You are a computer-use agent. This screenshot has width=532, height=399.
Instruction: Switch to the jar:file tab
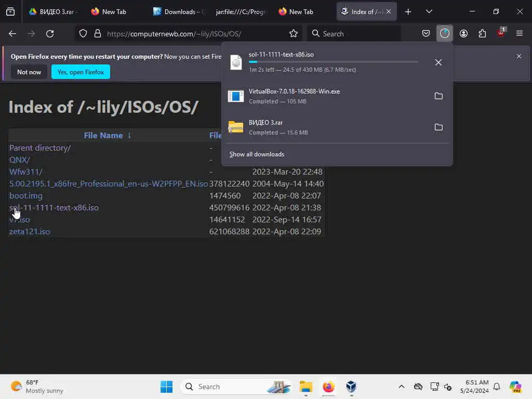coord(240,12)
